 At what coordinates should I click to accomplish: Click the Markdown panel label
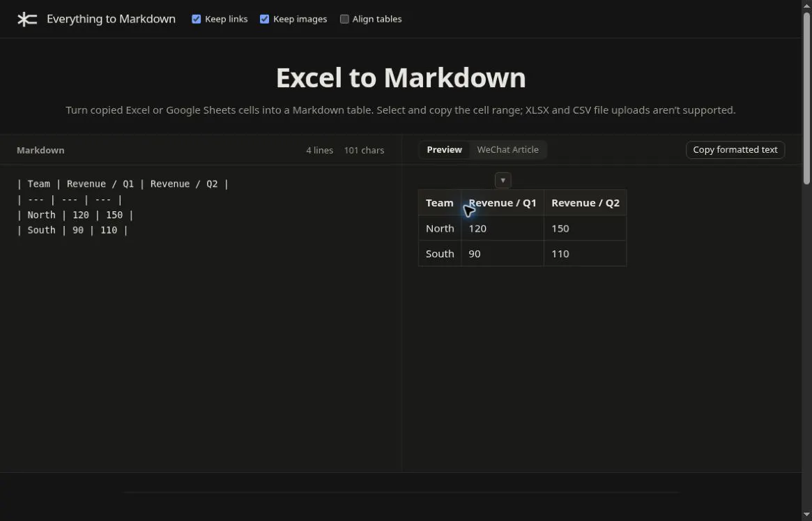(x=40, y=151)
